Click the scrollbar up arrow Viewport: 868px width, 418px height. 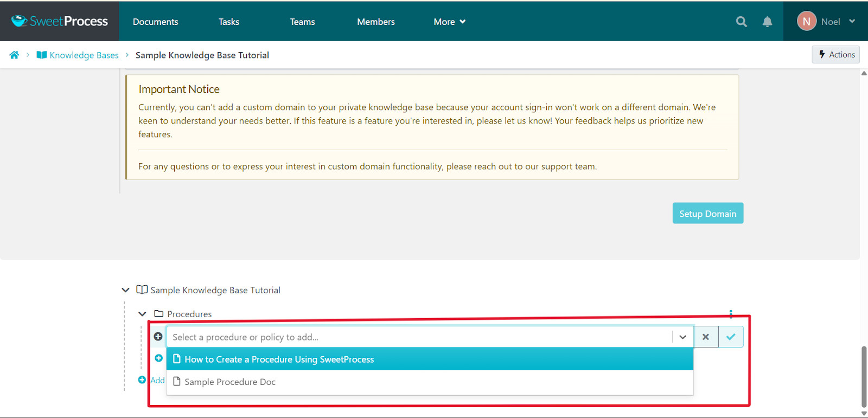coord(864,73)
